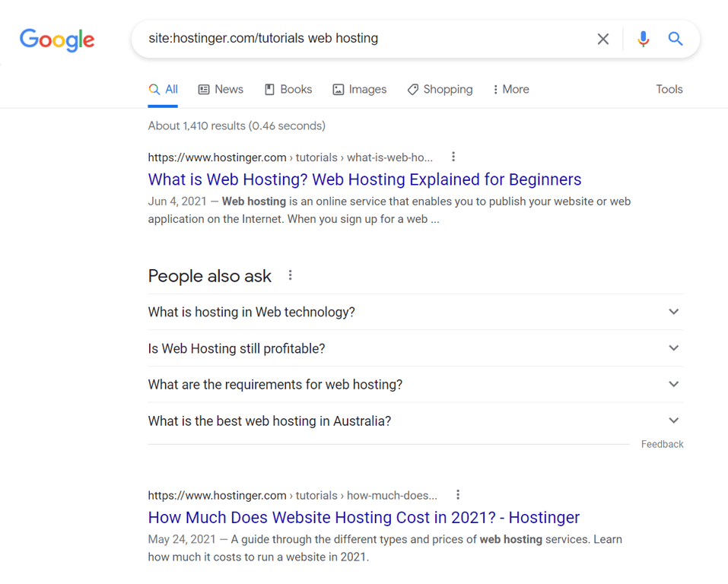
Task: Open 'What is Web Hosting? Web Hosting Explained for Beginners'
Action: (364, 179)
